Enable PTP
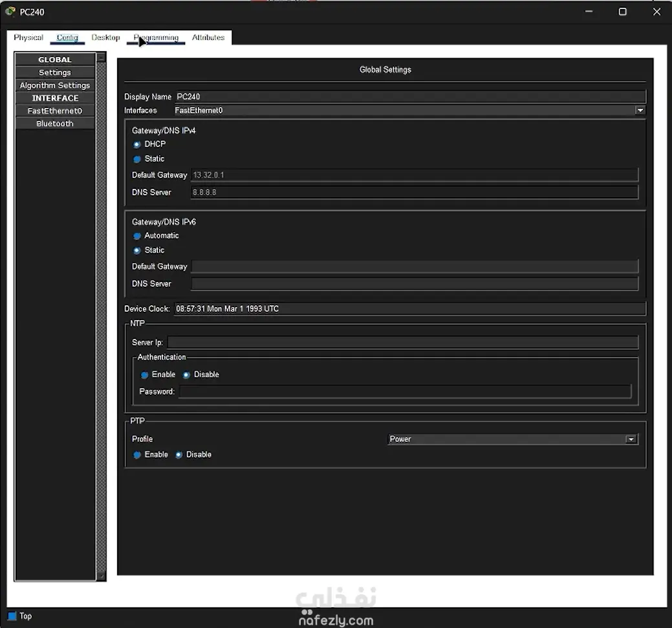The width and height of the screenshot is (672, 628). (x=137, y=455)
